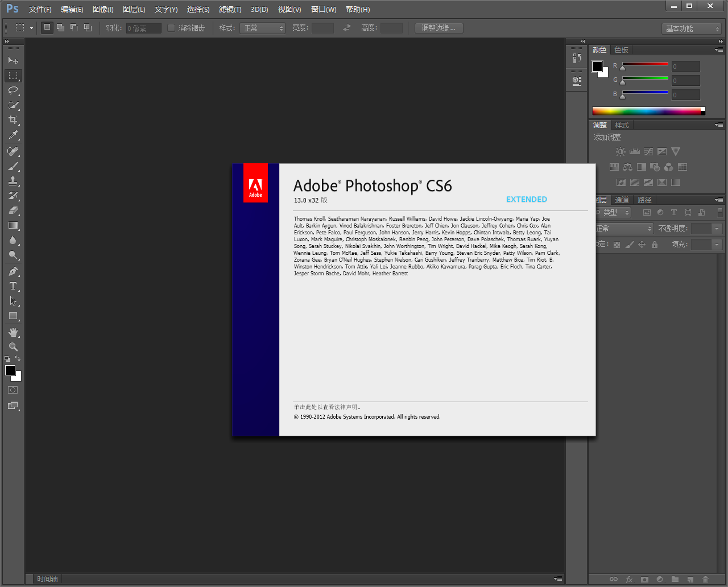Screen dimensions: 728x587
Task: Select the Spot Healing Brush tool
Action: click(x=13, y=151)
